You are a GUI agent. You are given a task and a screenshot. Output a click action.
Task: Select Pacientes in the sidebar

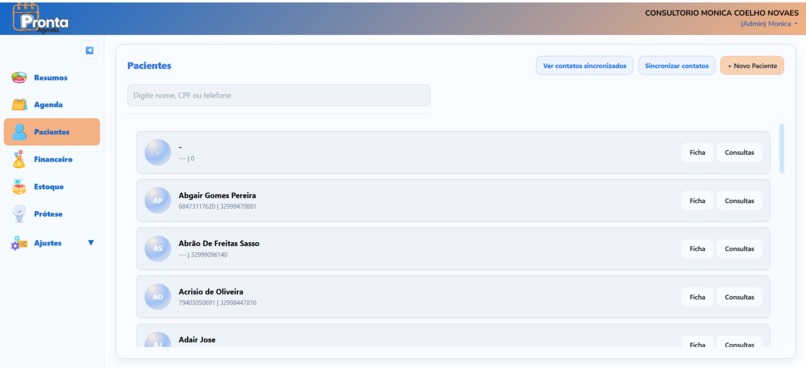[x=52, y=132]
